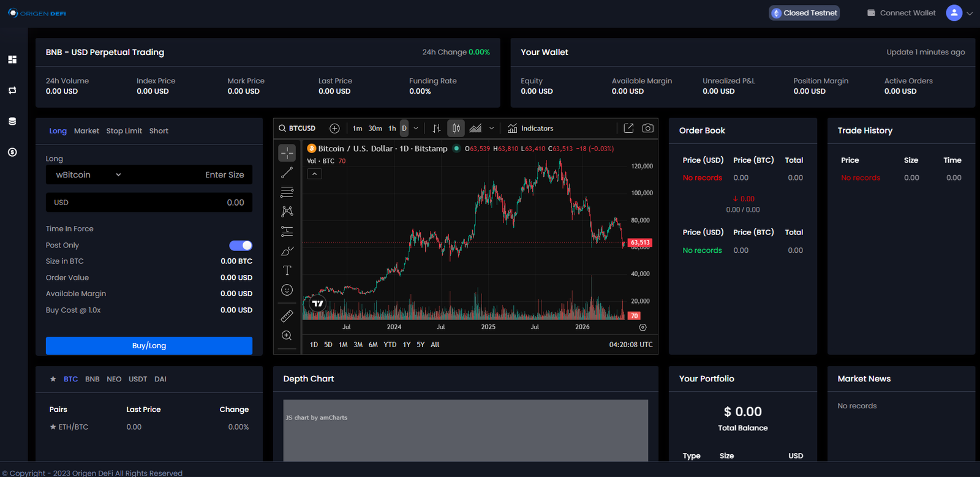Open the wBitcoin asset dropdown
This screenshot has height=483, width=980.
pos(88,174)
